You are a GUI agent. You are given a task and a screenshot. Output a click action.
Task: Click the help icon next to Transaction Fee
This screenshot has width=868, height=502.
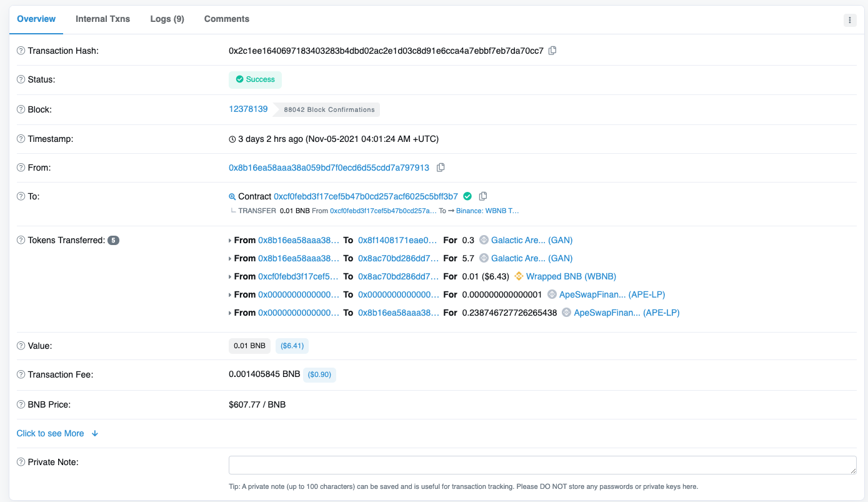tap(21, 374)
